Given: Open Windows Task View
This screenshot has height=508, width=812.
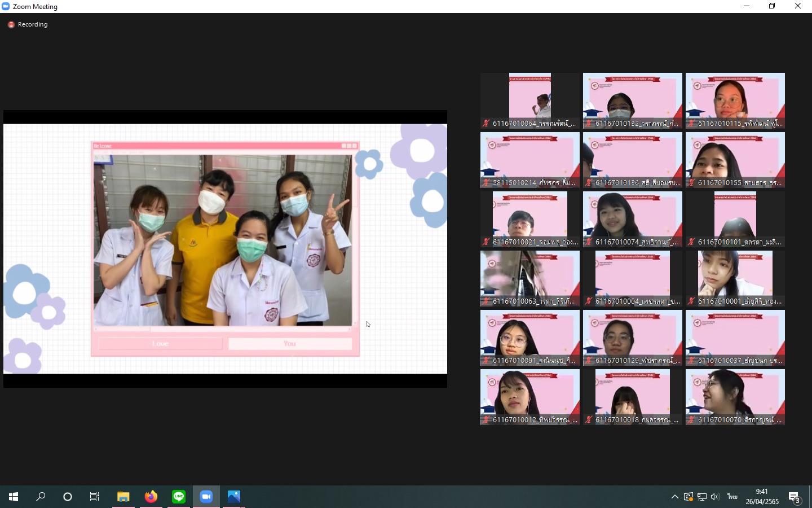Looking at the screenshot, I should pos(95,497).
